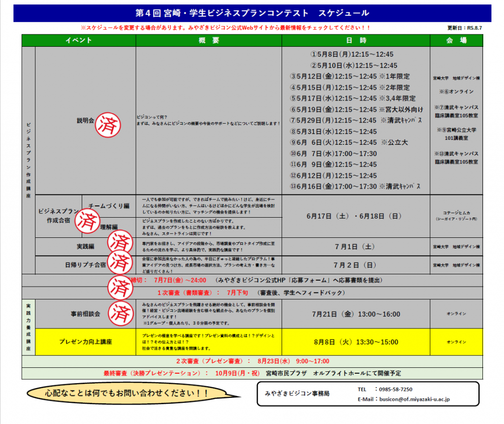Click the 事前相談会 event name
This screenshot has width=504, height=424.
click(86, 314)
